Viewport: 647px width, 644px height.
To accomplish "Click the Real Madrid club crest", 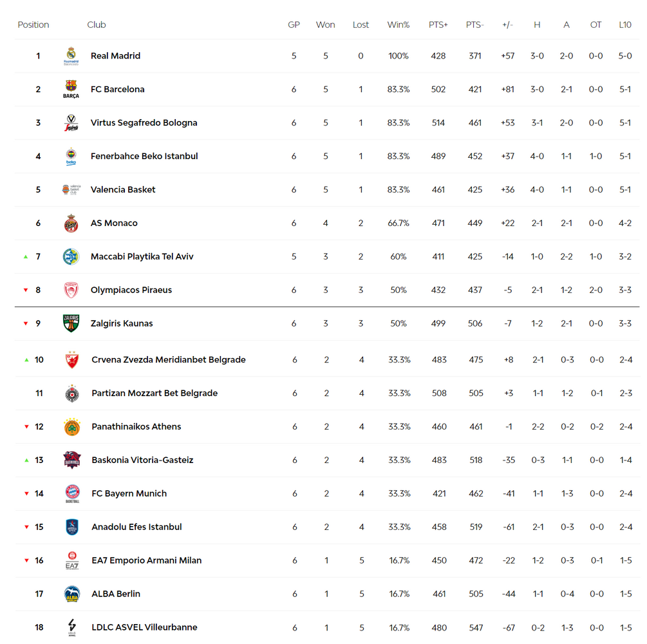I will [x=71, y=56].
